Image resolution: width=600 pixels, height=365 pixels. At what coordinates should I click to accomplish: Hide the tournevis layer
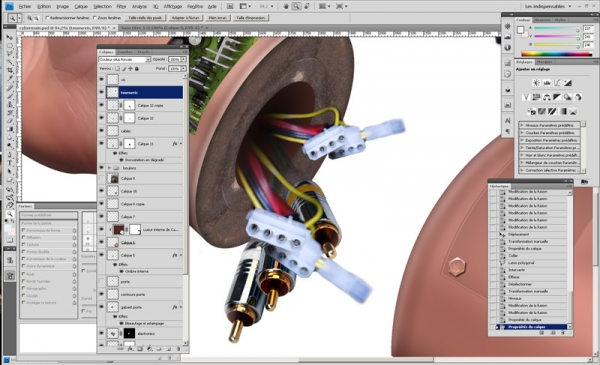(101, 92)
